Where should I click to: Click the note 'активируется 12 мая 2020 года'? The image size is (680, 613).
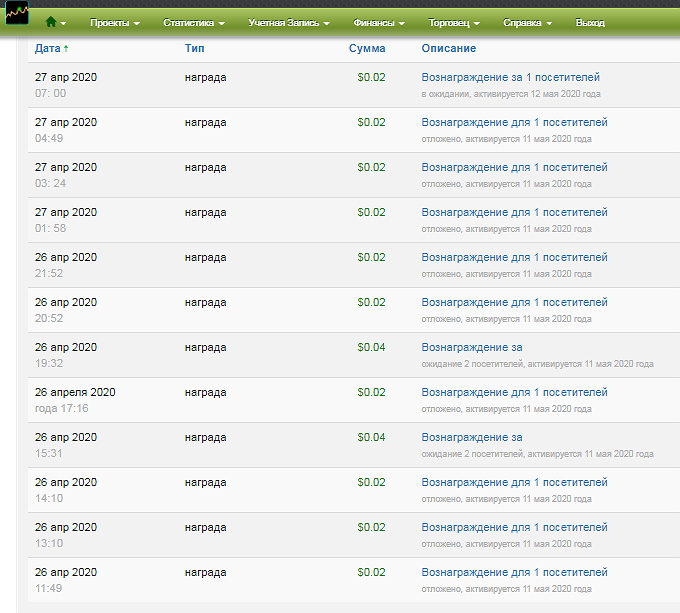tap(537, 94)
